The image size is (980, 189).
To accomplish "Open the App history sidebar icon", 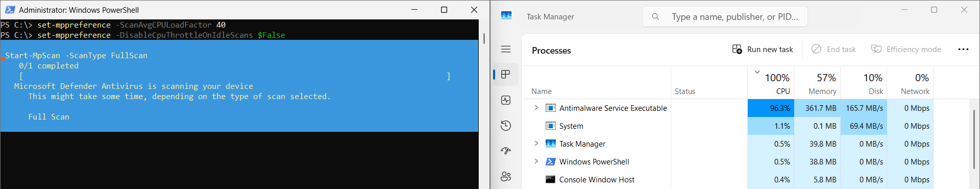I will pos(506,126).
